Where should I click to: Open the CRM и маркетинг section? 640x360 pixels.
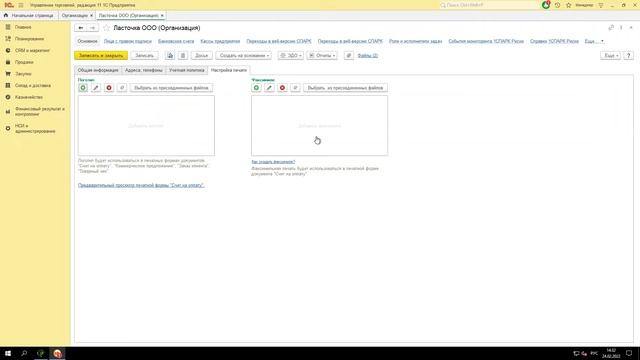pos(32,50)
